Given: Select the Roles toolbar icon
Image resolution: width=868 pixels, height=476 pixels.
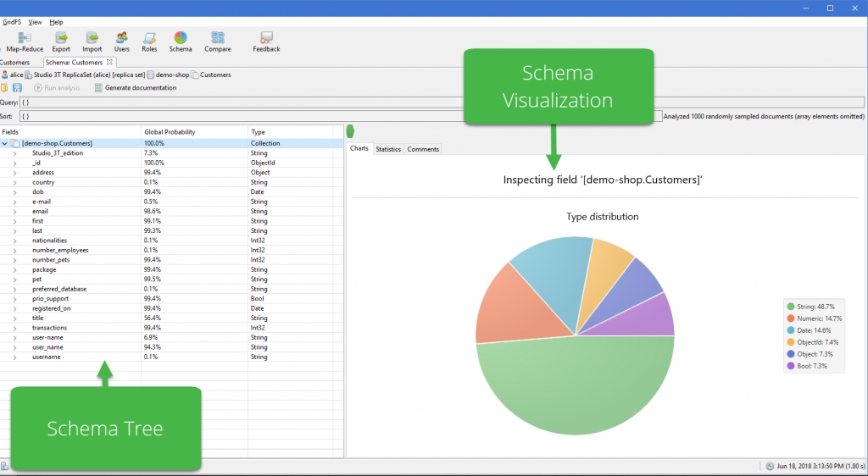Looking at the screenshot, I should [149, 39].
